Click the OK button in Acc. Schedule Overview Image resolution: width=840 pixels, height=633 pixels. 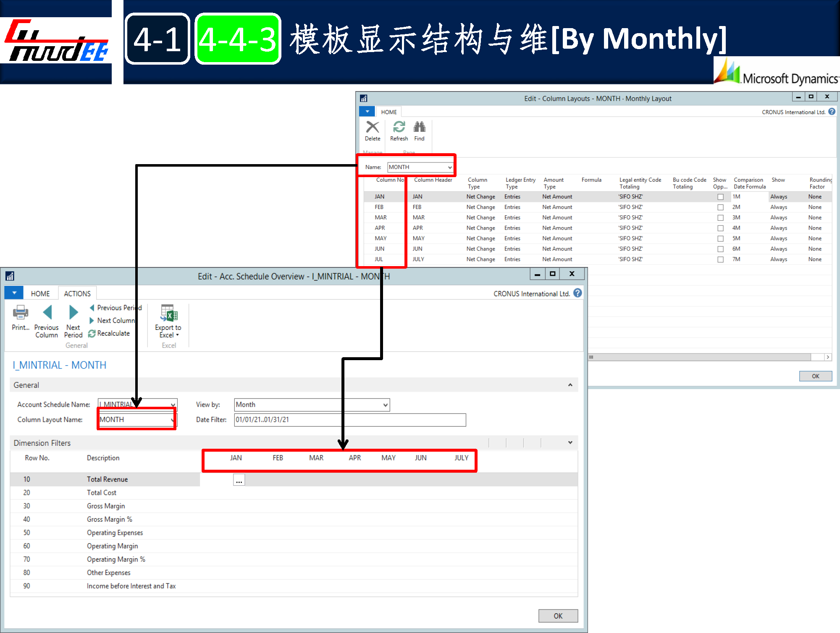click(x=558, y=616)
